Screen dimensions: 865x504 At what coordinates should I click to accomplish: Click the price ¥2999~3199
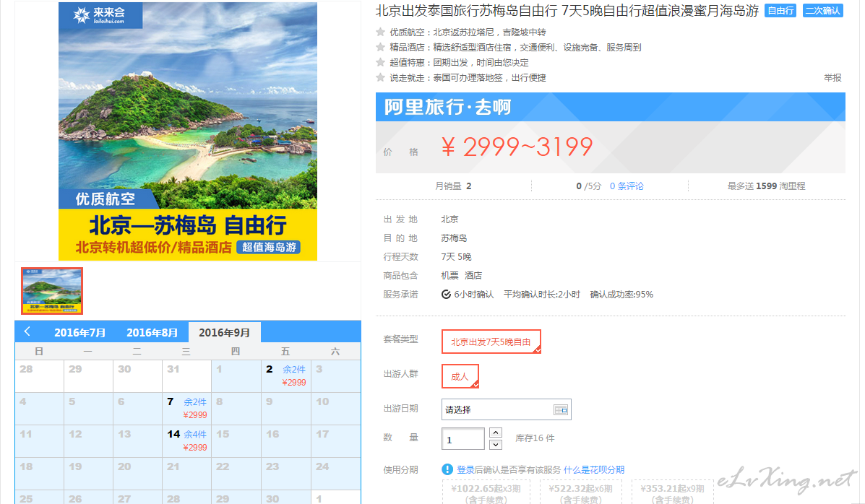(517, 147)
